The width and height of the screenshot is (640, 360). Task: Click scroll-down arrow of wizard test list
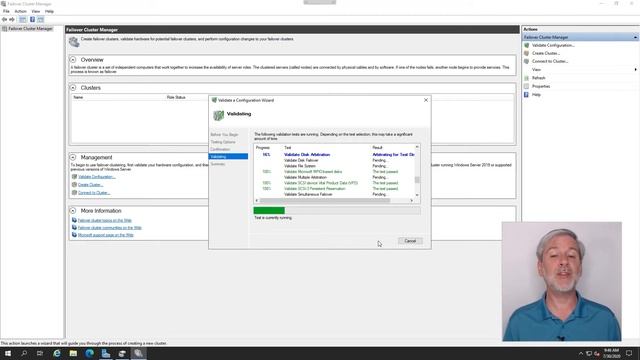(x=417, y=195)
